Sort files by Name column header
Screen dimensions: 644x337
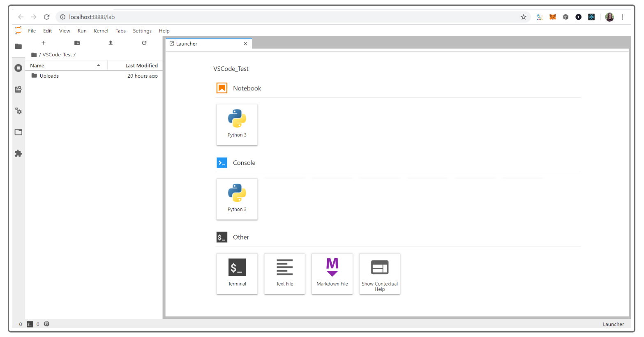pos(66,65)
